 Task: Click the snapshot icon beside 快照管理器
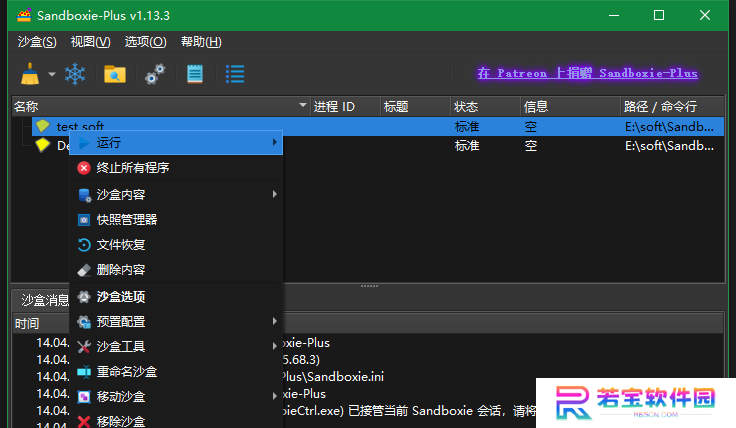pos(84,220)
